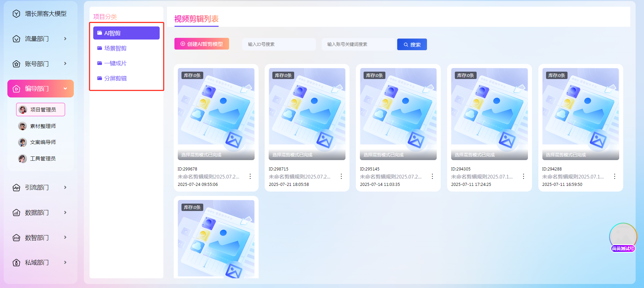Open more options for ID:299678 card
Viewport: 644px width, 288px height.
point(250,176)
